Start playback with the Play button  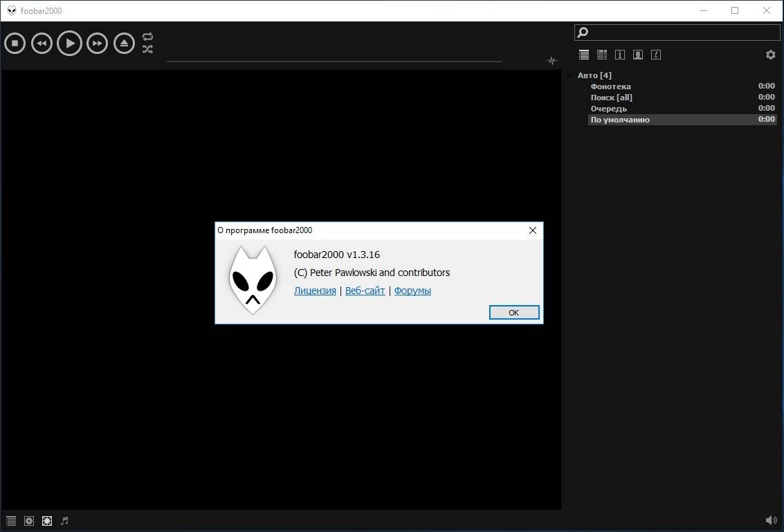point(69,44)
